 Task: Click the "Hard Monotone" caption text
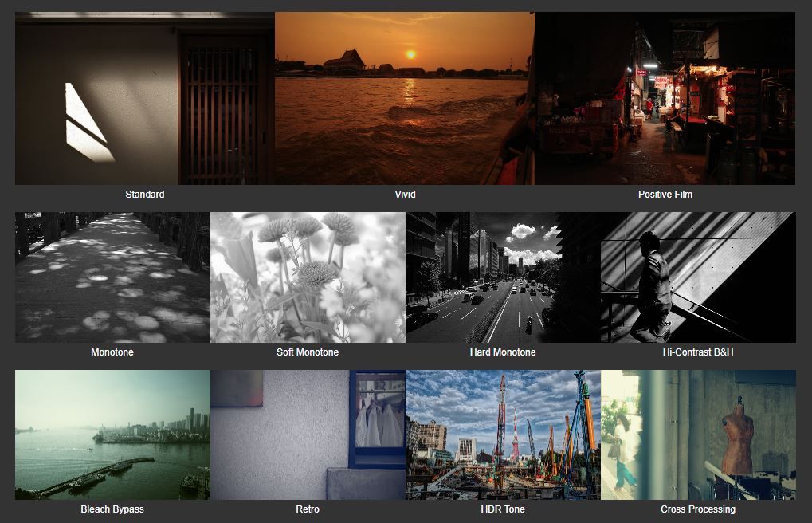click(503, 352)
